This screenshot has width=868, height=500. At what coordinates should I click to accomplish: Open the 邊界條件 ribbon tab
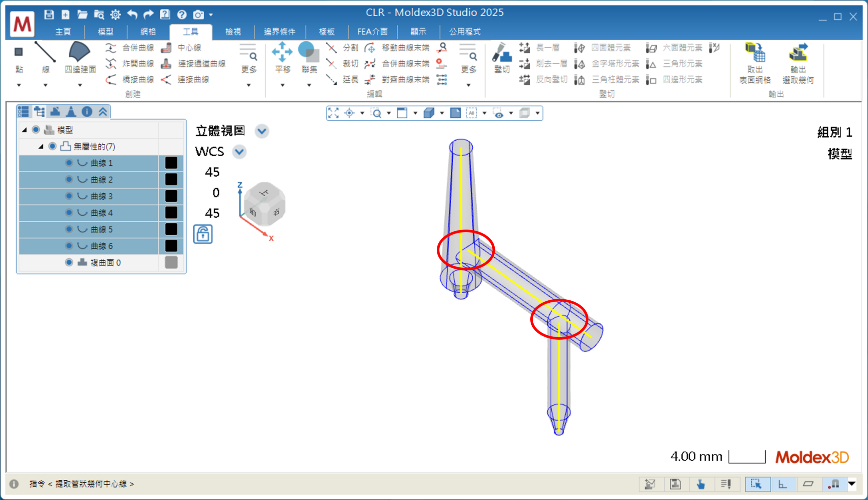coord(279,32)
